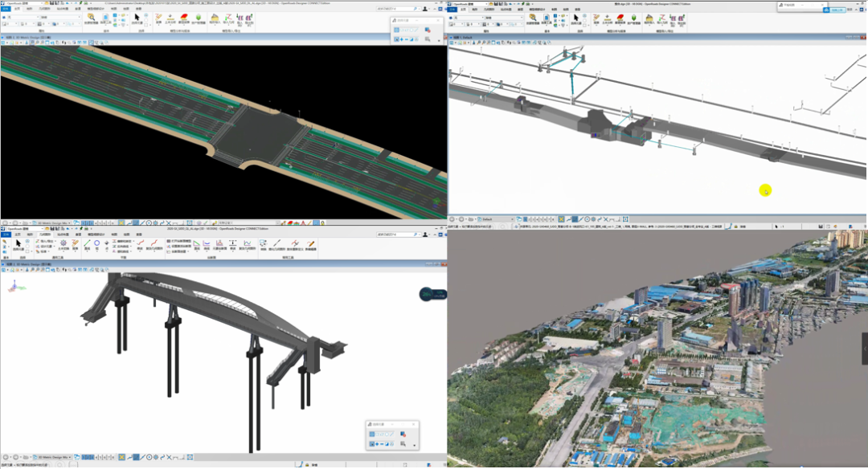Click Attach Tools icon in top-left road window
This screenshot has width=868, height=469.
106,18
